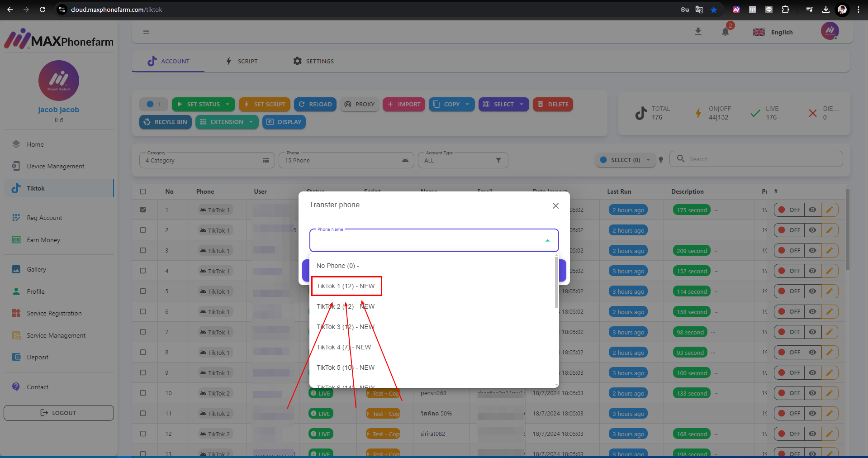The height and width of the screenshot is (458, 868).
Task: Click the SET SCRIPT button
Action: 265,104
